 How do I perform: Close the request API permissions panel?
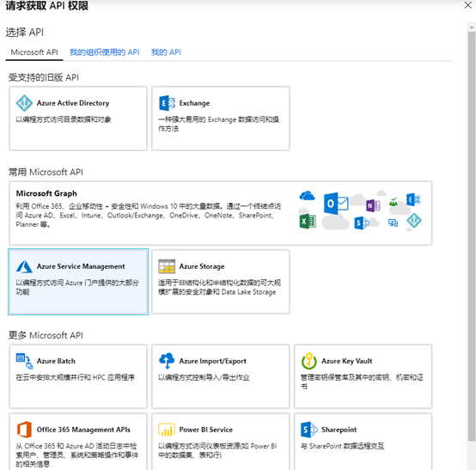(467, 5)
